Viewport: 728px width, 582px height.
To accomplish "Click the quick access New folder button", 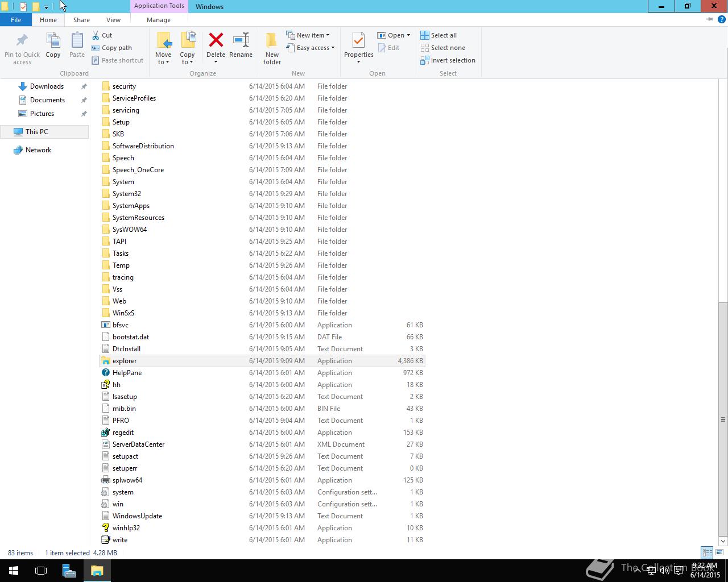I will (35, 7).
